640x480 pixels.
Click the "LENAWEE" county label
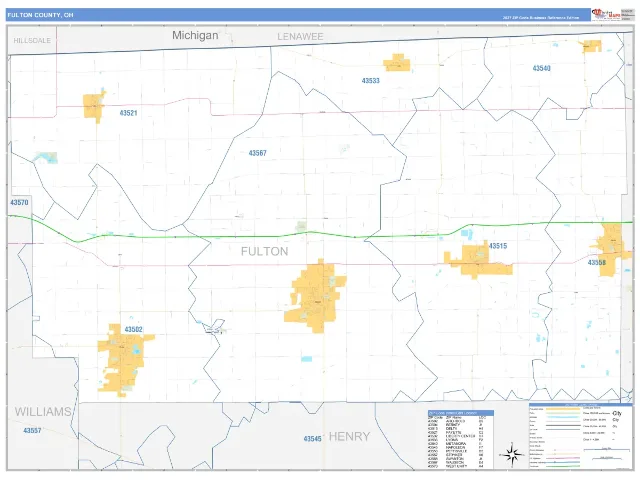click(x=300, y=37)
